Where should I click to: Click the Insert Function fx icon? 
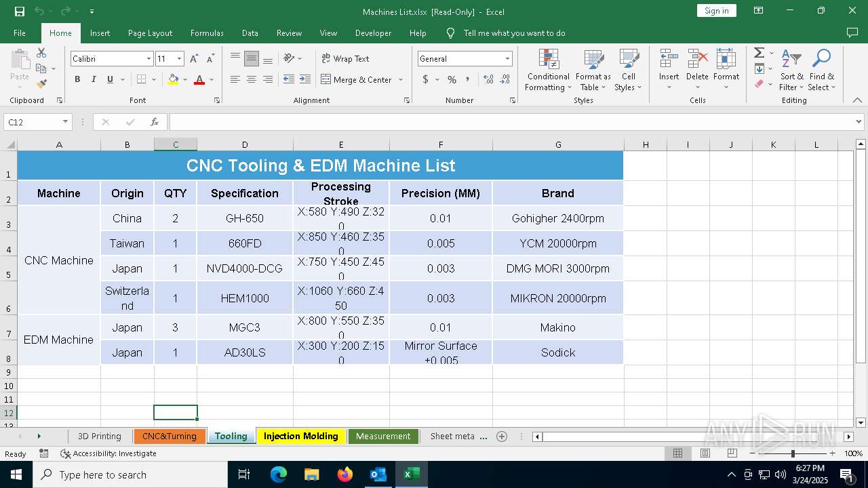(155, 122)
